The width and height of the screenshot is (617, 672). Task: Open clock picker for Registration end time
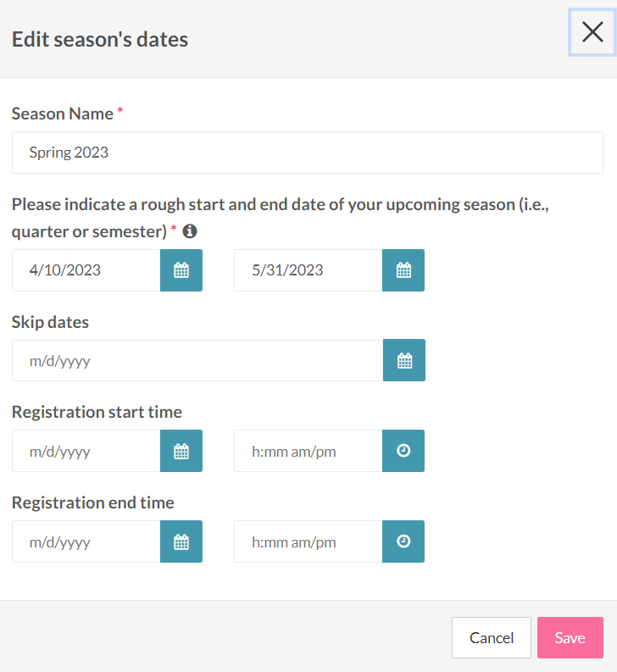(403, 542)
